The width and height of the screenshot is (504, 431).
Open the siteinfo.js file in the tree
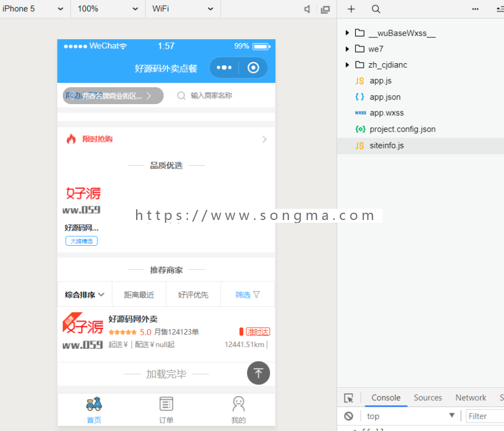click(x=386, y=145)
